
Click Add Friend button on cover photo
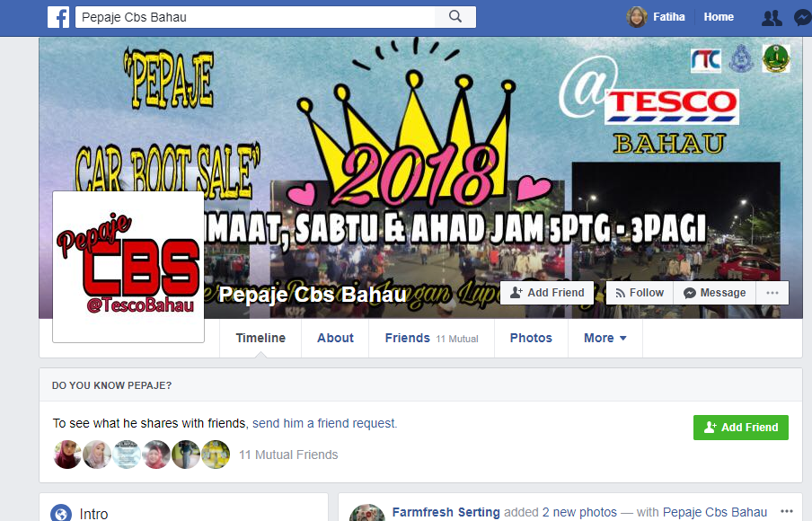point(547,293)
